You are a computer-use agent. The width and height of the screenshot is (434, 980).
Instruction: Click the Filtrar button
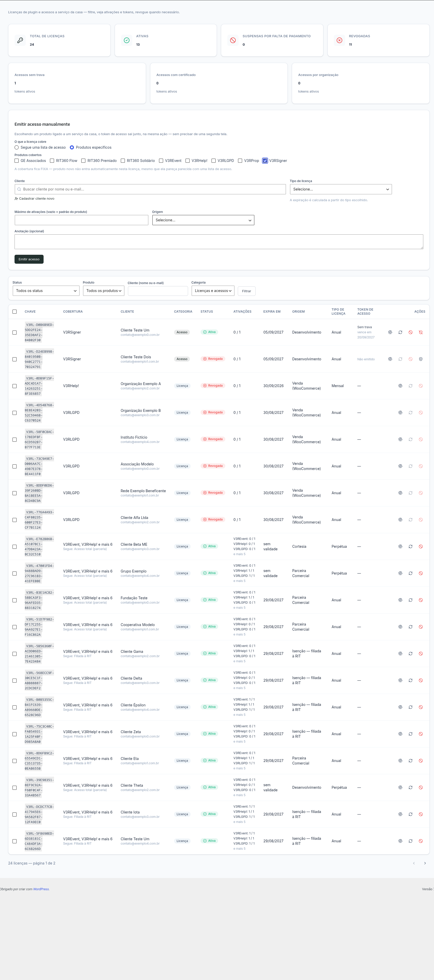(x=247, y=291)
